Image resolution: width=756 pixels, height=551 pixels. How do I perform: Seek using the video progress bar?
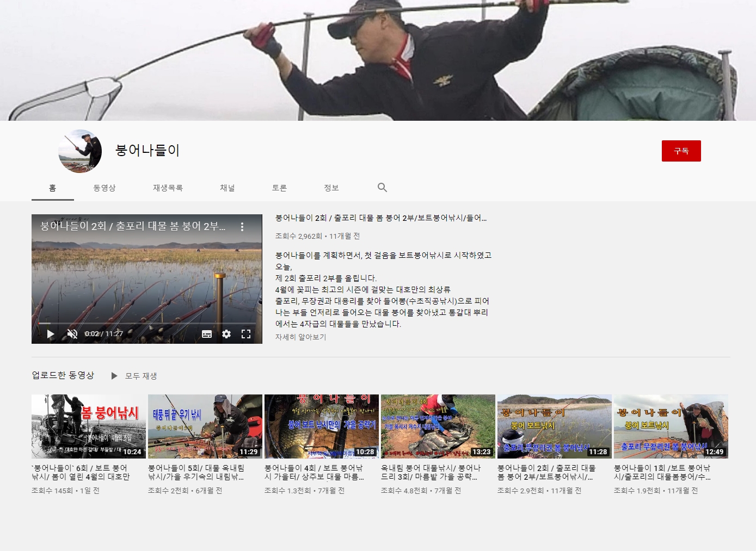pos(147,323)
